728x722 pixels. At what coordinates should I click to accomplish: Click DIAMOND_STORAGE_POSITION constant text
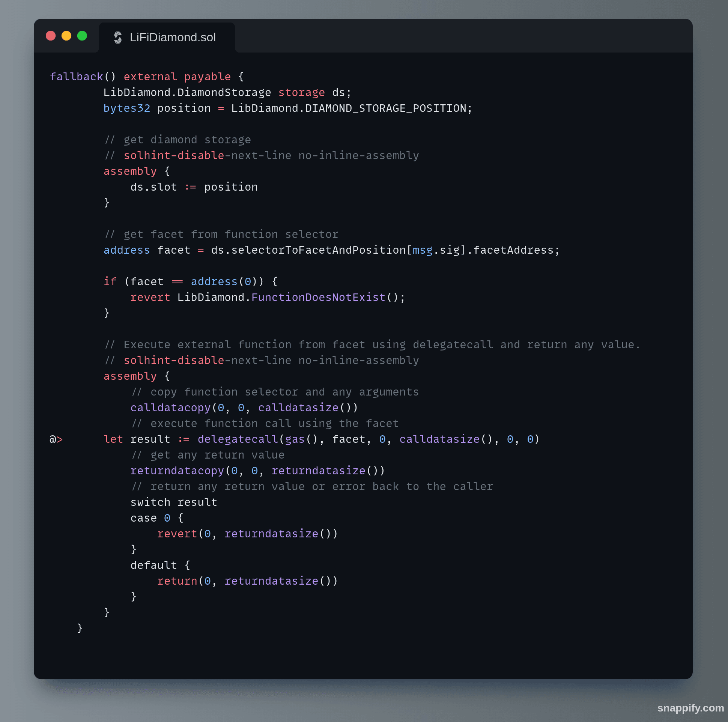click(x=385, y=108)
